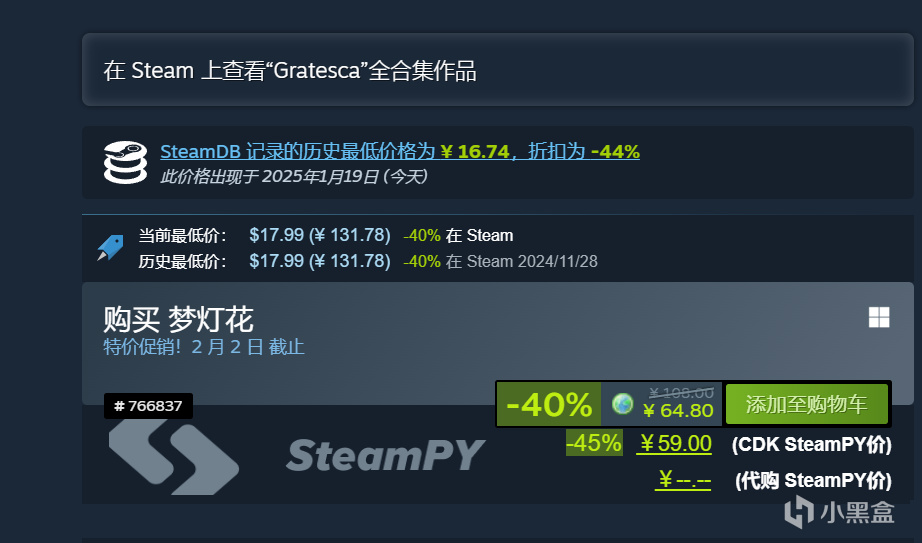Click the globe regional pricing icon
This screenshot has height=543, width=922.
622,404
